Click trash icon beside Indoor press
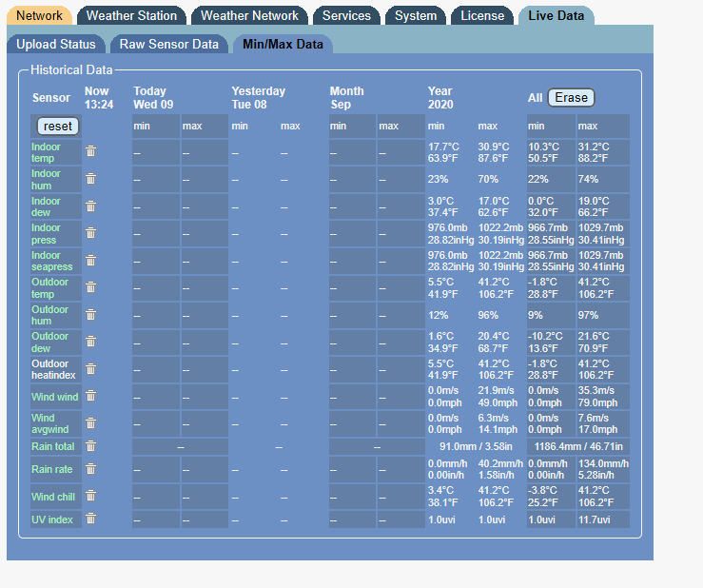703x588 pixels. tap(90, 233)
